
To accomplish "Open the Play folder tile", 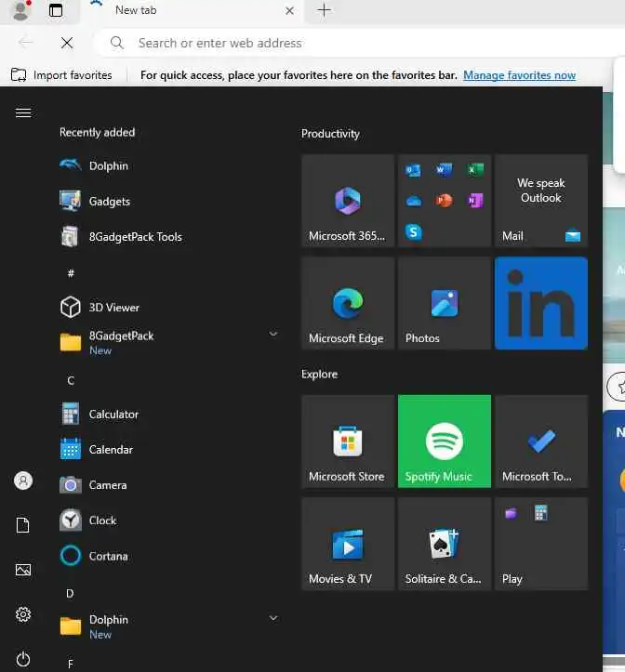I will (541, 544).
